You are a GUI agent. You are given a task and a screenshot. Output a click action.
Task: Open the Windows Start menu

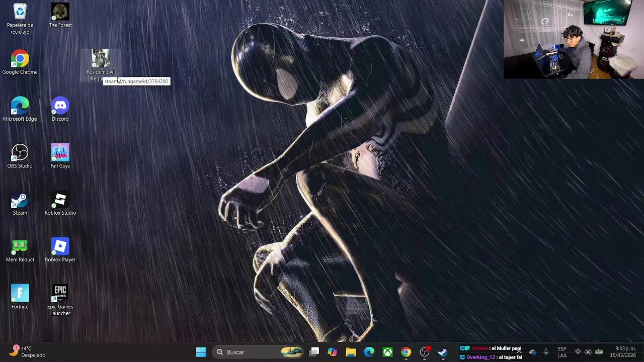click(x=201, y=352)
